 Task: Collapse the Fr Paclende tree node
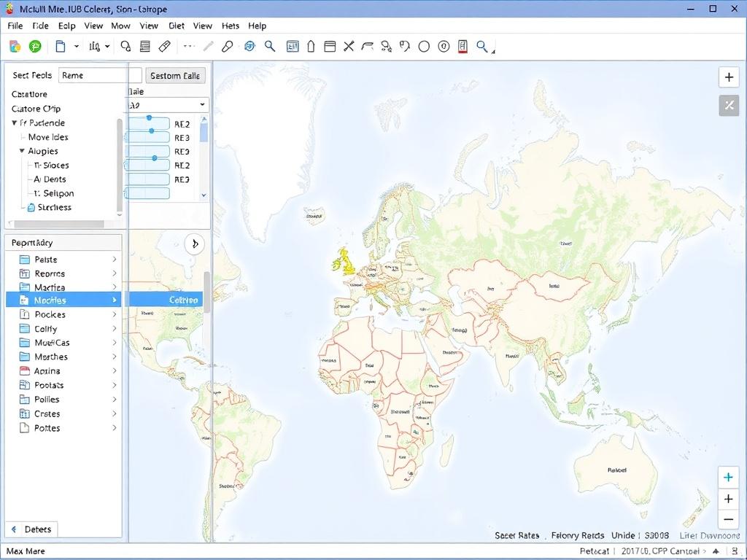point(14,123)
